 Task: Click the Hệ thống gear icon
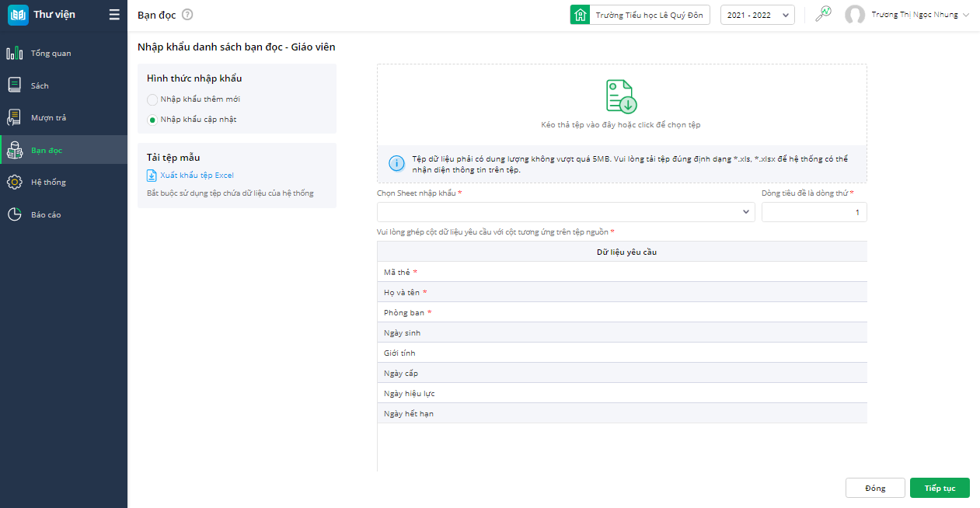[14, 183]
